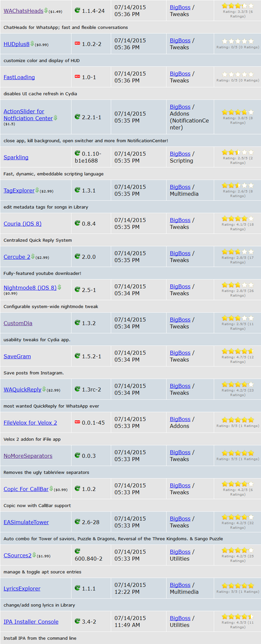
Task: Open the LyricsExplorer package link
Action: 22,588
